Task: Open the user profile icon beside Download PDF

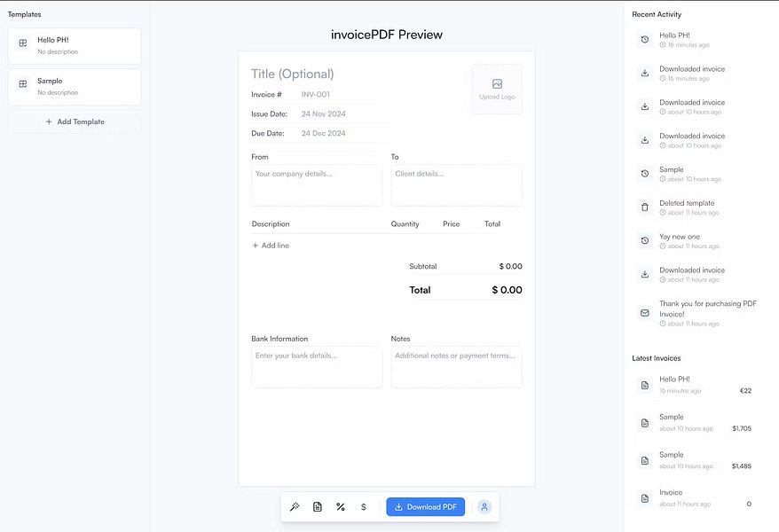Action: [484, 506]
